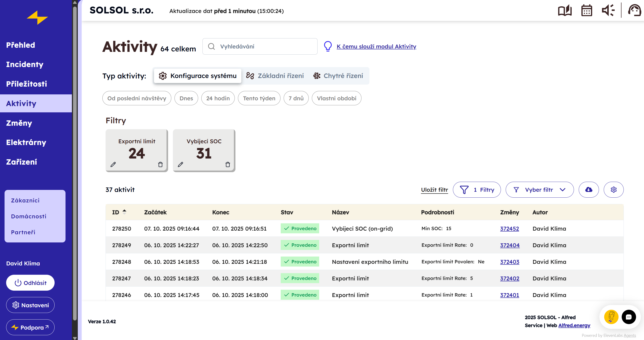Click the Uložit filtr link
Image resolution: width=644 pixels, height=340 pixels.
(x=434, y=190)
